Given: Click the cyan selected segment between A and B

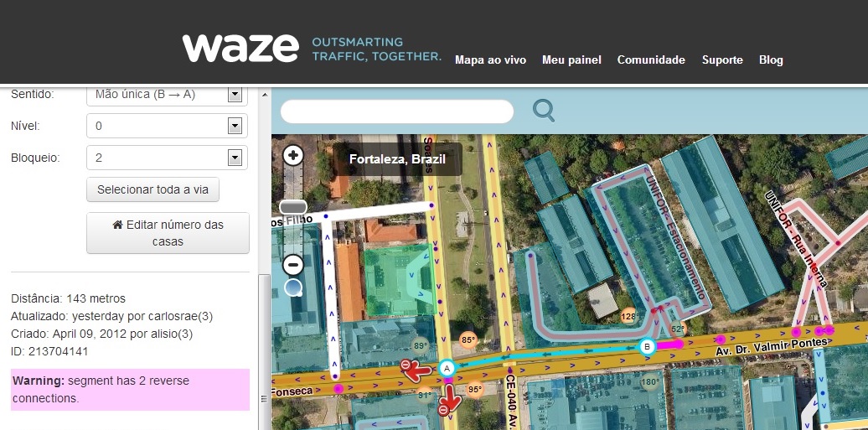Looking at the screenshot, I should 545,355.
